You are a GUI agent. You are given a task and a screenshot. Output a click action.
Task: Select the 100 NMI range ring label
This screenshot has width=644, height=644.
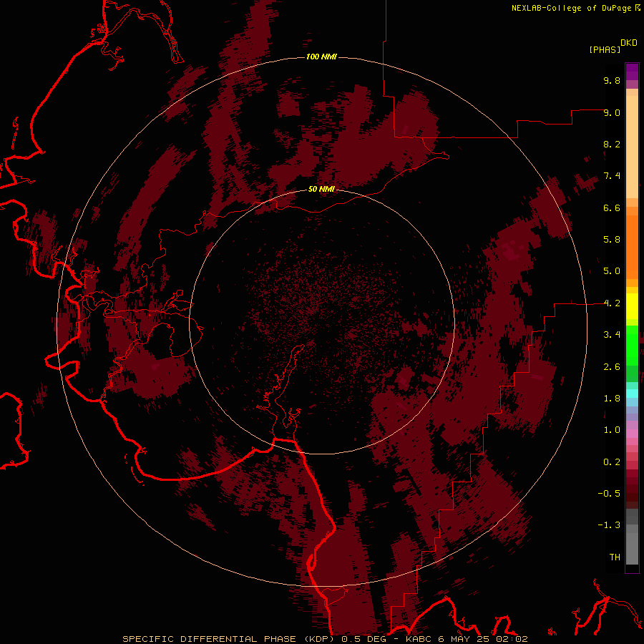321,57
